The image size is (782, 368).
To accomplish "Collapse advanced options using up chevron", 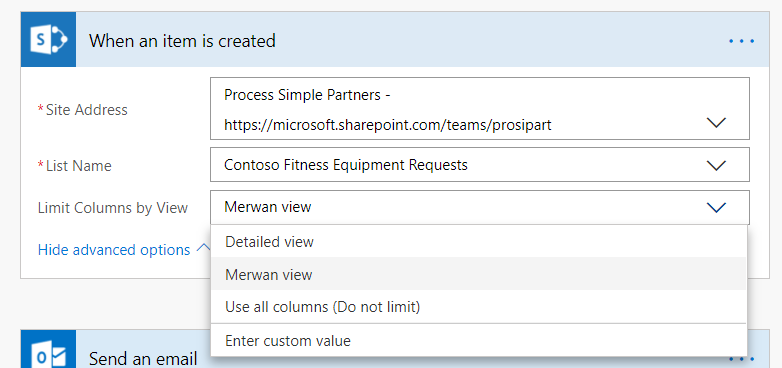I will (x=202, y=248).
